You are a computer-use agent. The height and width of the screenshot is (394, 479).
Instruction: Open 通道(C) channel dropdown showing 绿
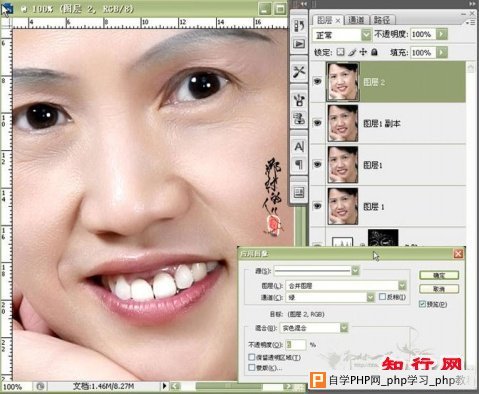pos(370,297)
